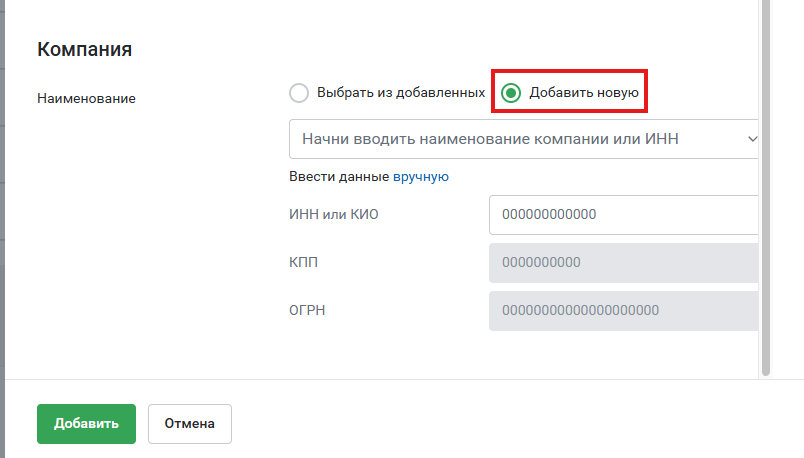Click the ОГРН label text
Viewport: 804px width, 458px height.
[x=307, y=310]
